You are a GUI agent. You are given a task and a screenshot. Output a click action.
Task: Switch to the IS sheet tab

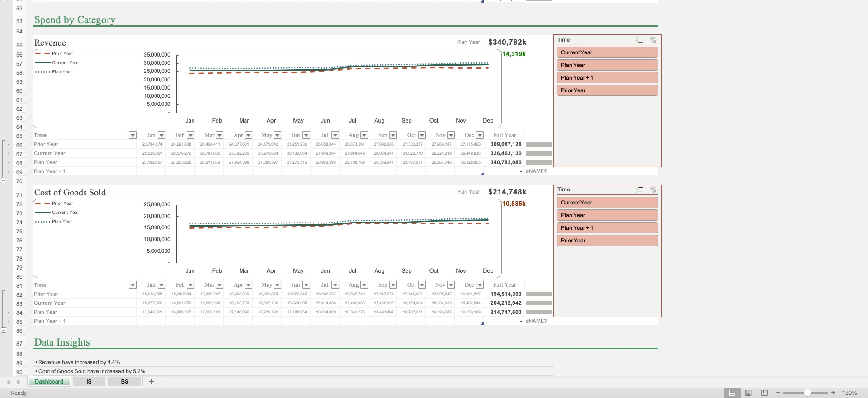(89, 382)
